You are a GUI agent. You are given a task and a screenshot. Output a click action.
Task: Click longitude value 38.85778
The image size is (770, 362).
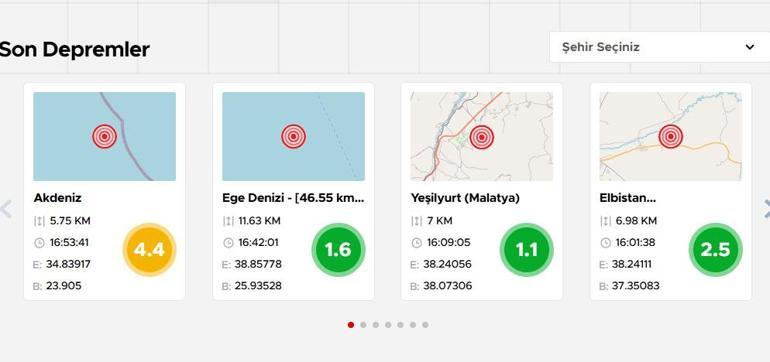coord(258,264)
